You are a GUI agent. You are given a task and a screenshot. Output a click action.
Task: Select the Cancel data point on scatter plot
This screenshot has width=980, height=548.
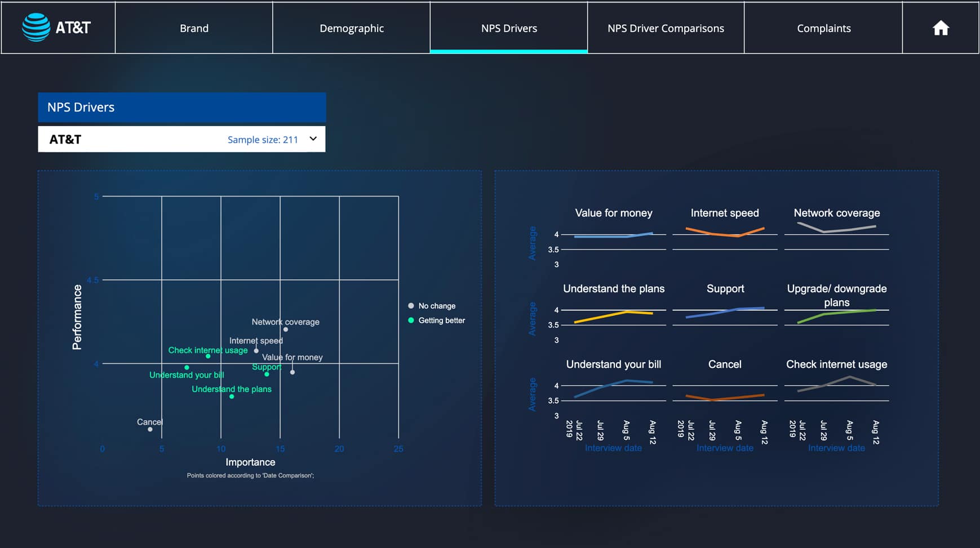point(150,429)
